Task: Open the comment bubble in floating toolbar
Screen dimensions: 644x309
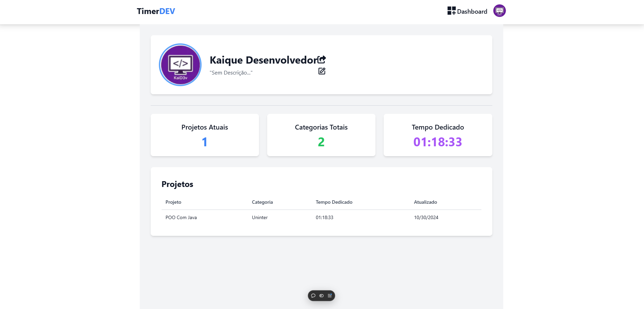Action: (x=313, y=296)
